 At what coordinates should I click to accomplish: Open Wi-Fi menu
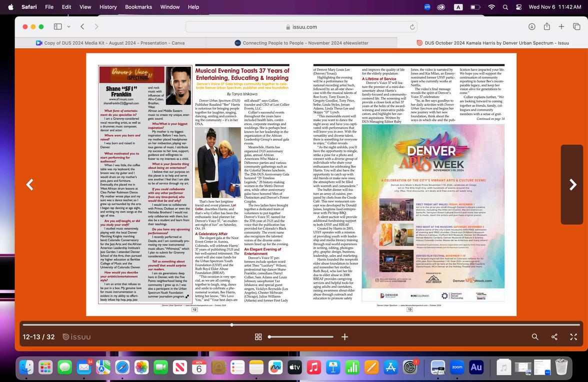[491, 7]
